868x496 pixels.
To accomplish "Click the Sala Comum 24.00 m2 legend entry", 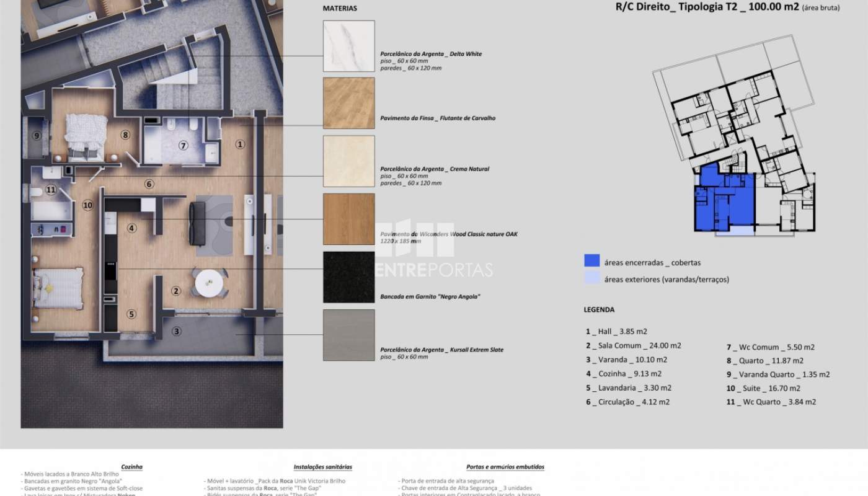I will pyautogui.click(x=633, y=345).
